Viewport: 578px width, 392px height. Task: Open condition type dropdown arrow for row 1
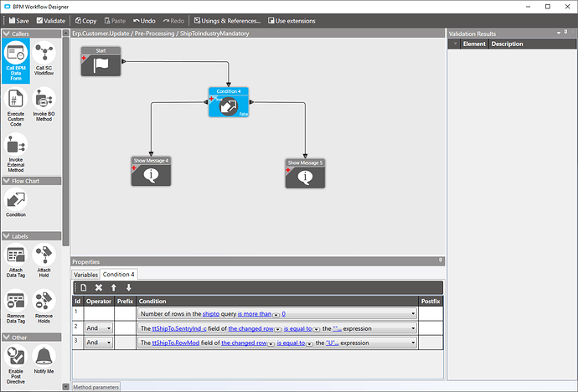click(413, 314)
